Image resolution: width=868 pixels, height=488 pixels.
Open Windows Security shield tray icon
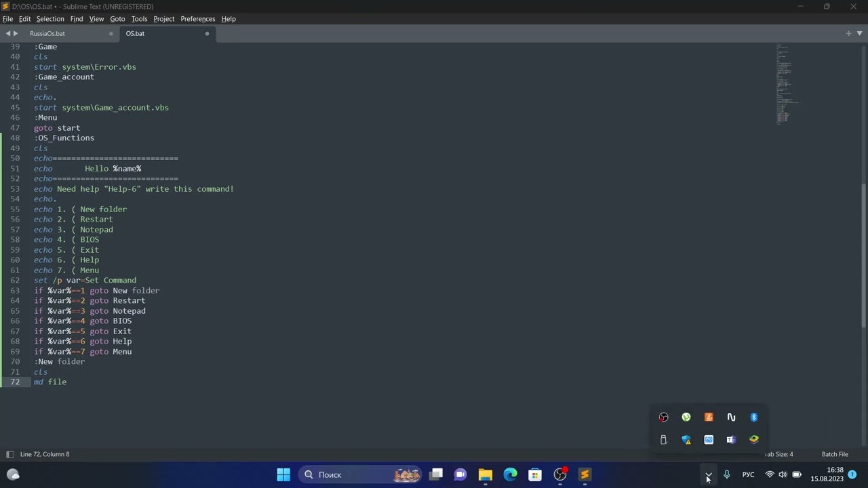click(686, 440)
